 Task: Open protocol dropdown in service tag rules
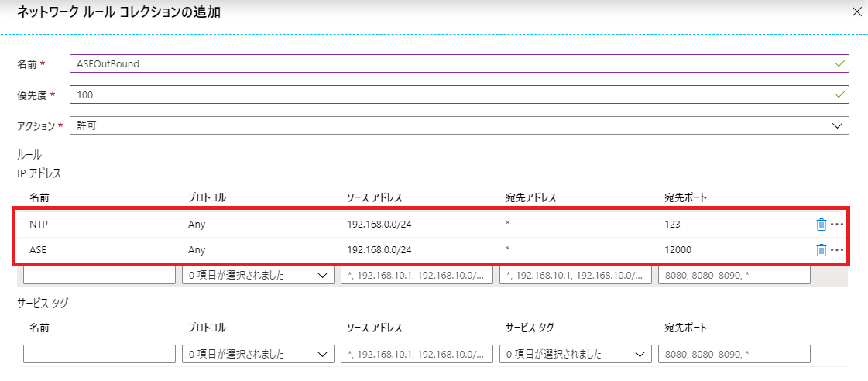(x=257, y=354)
